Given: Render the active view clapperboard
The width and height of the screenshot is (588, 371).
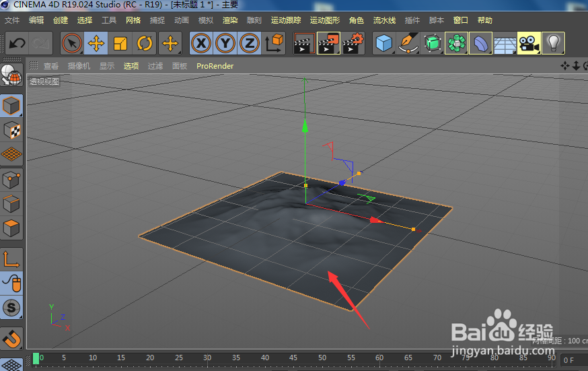Looking at the screenshot, I should 304,44.
